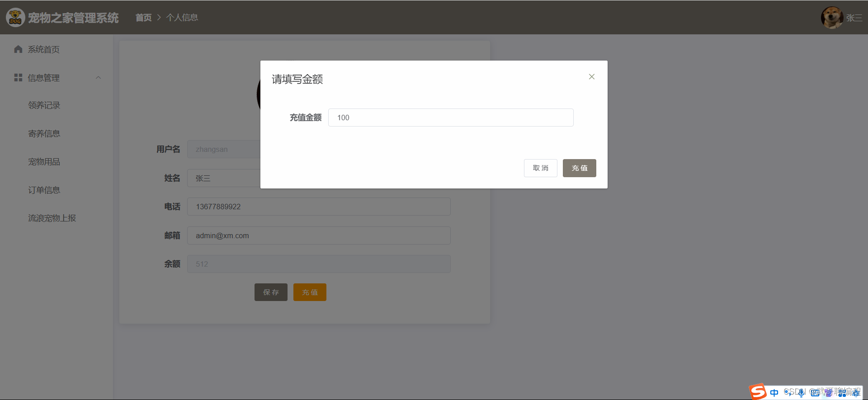Click the Sogou input method S icon
This screenshot has width=868, height=400.
758,391
